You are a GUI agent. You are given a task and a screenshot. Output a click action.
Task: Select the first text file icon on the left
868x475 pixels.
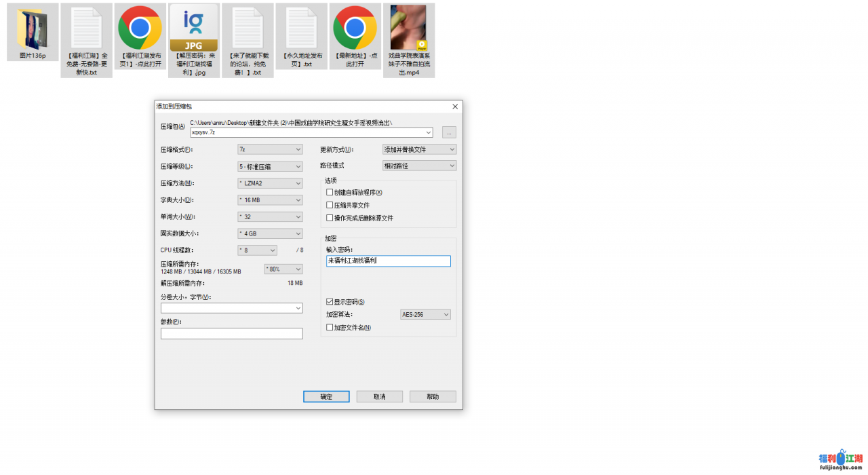pyautogui.click(x=86, y=28)
